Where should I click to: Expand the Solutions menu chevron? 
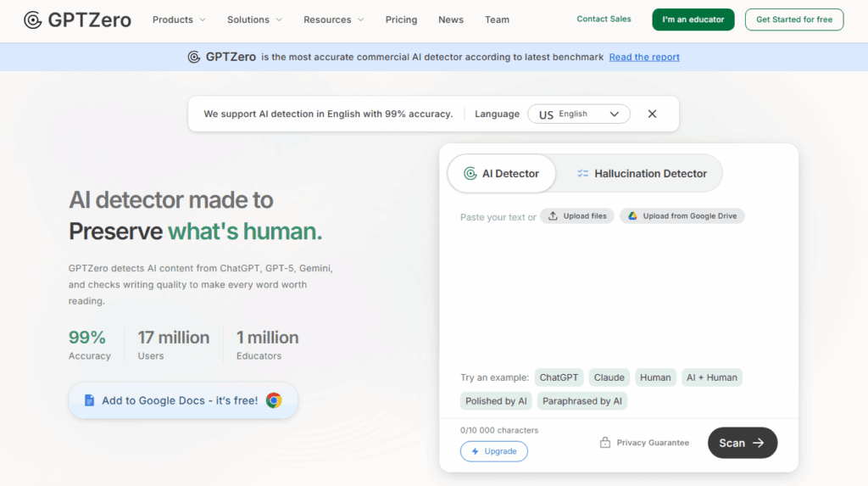[279, 20]
